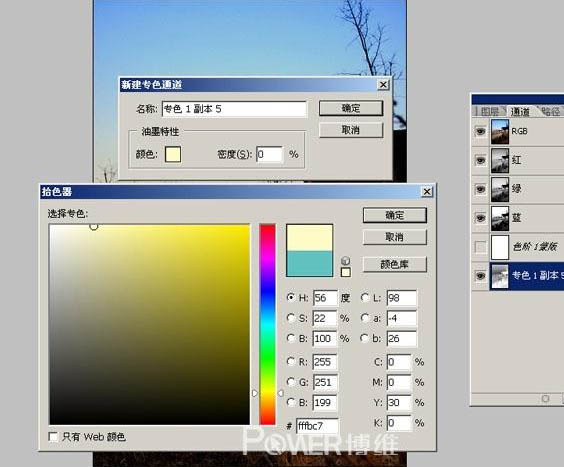This screenshot has width=564, height=467.
Task: Switch to the 图层 tab
Action: [x=489, y=111]
